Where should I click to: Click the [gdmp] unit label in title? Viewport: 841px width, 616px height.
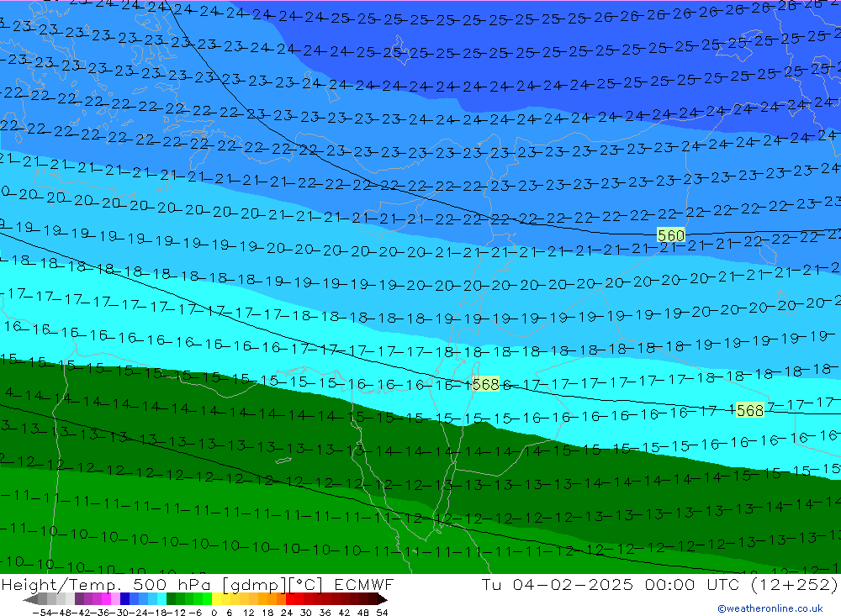click(256, 584)
